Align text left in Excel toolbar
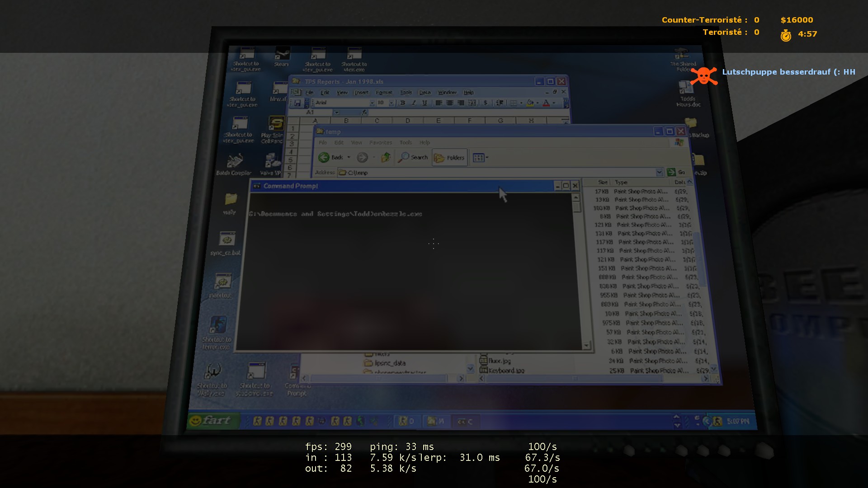868x488 pixels. tap(439, 103)
